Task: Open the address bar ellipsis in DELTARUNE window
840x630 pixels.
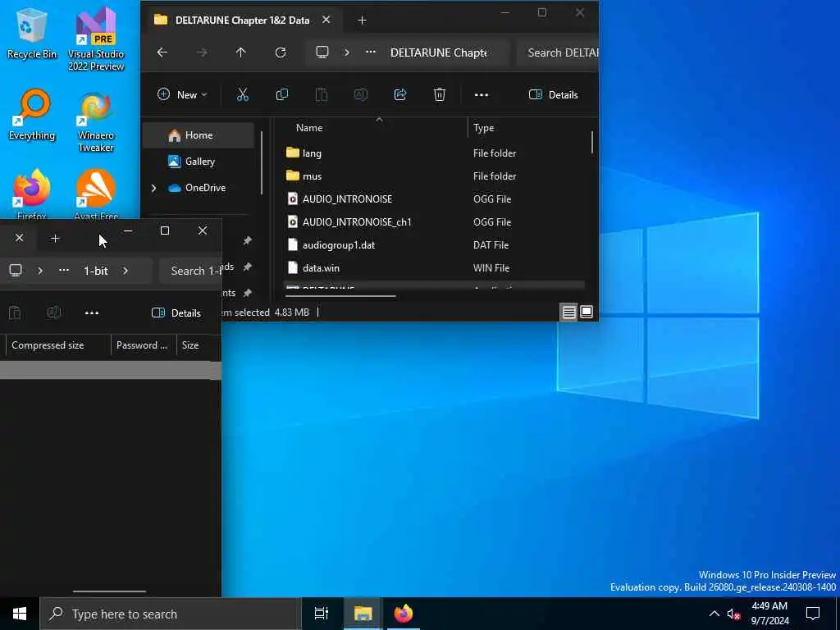Action: click(370, 52)
